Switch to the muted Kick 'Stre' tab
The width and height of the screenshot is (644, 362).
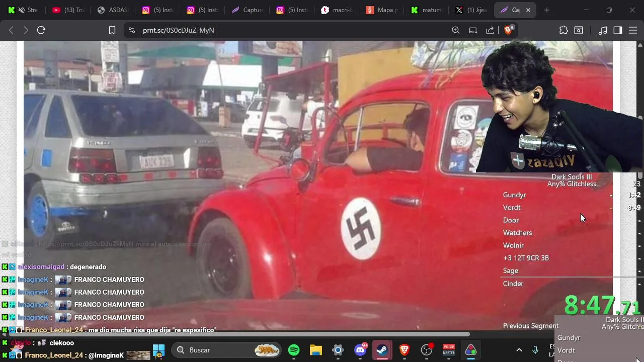(23, 10)
